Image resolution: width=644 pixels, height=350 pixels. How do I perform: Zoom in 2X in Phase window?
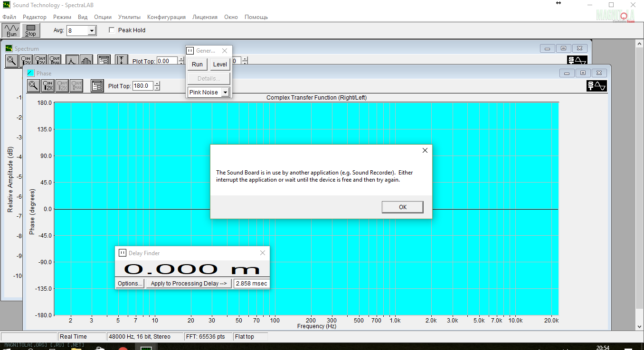point(48,86)
